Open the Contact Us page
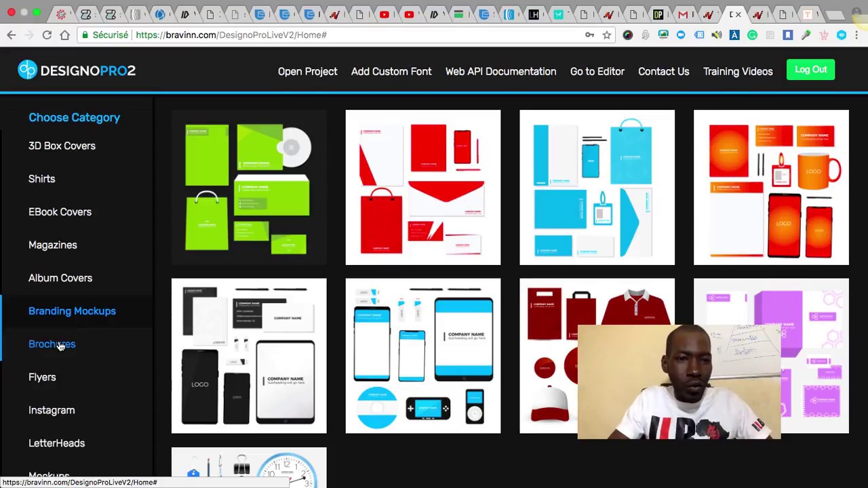The image size is (868, 488). pyautogui.click(x=663, y=71)
